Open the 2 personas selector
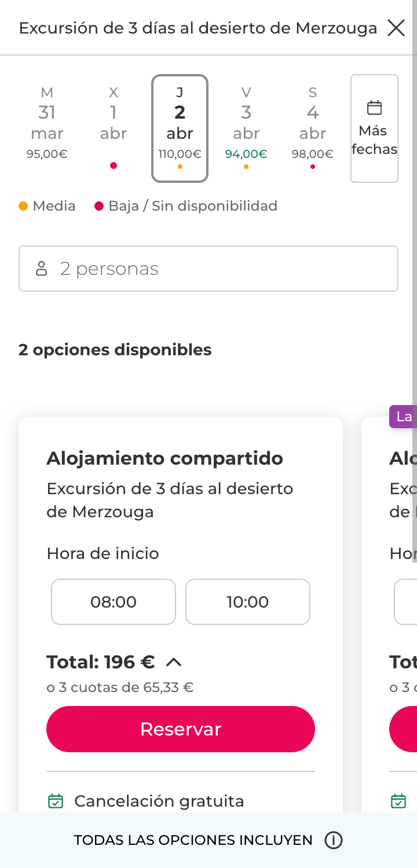The height and width of the screenshot is (868, 417). click(208, 268)
